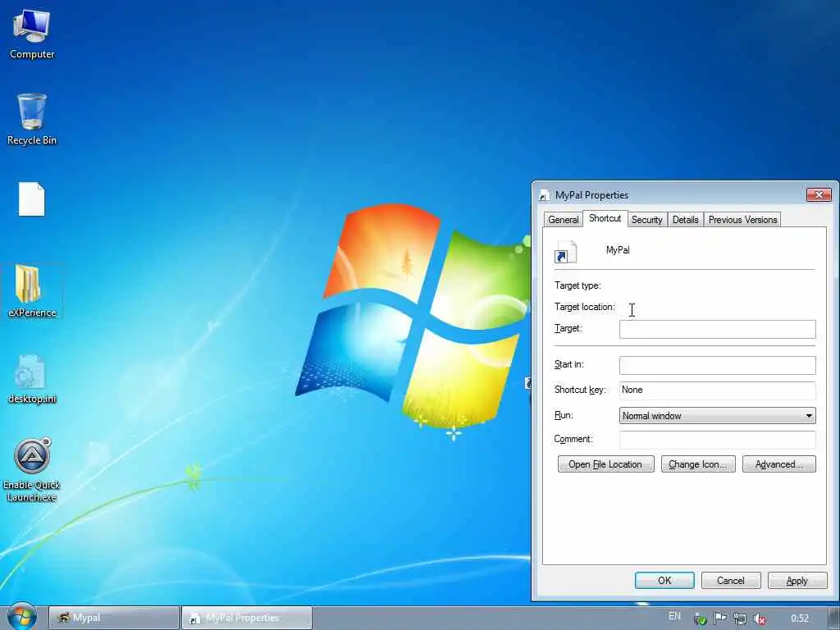The image size is (840, 630).
Task: Select the unnamed blank file icon on desktop
Action: pyautogui.click(x=32, y=199)
